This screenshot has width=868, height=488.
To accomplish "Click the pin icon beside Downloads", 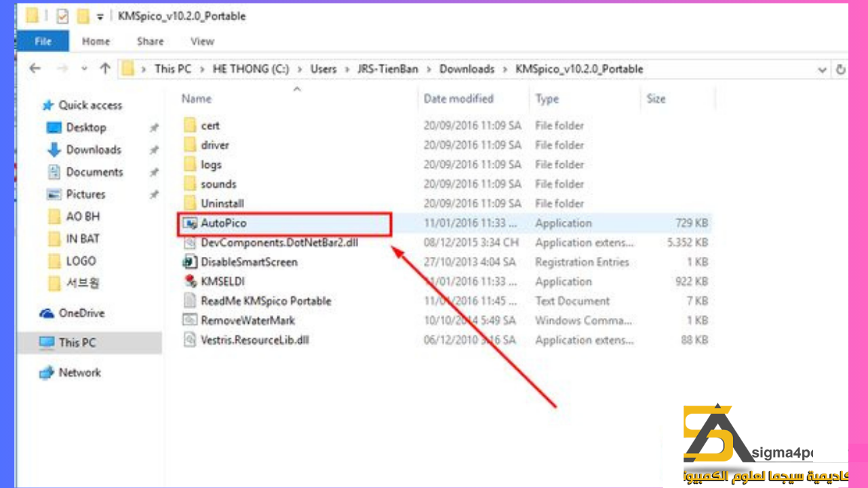I will [x=154, y=150].
